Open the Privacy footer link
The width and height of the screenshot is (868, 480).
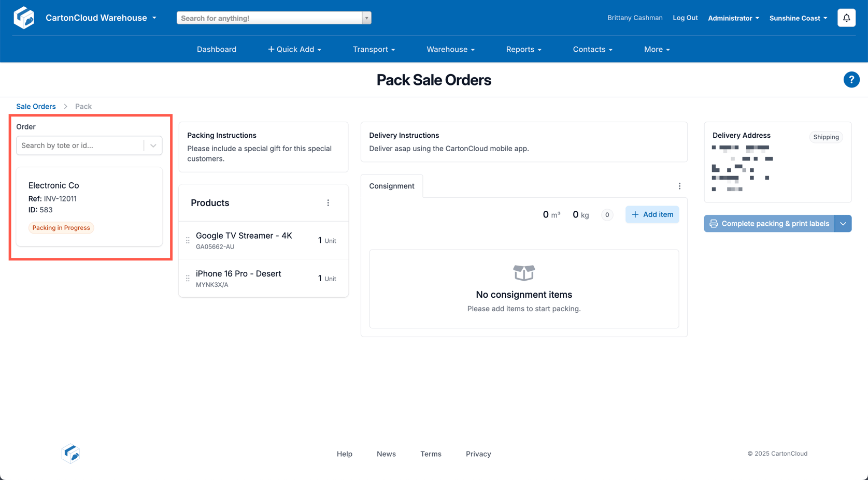pos(478,454)
